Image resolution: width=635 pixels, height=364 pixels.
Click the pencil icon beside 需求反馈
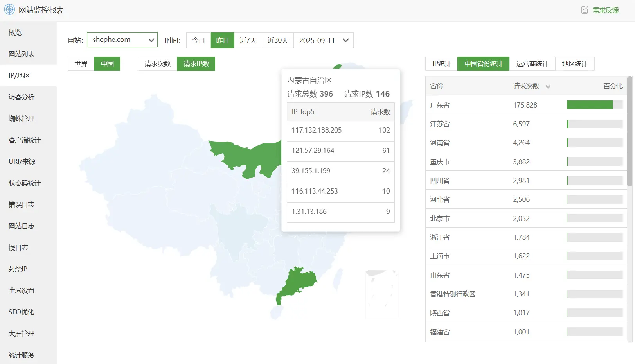click(x=584, y=10)
